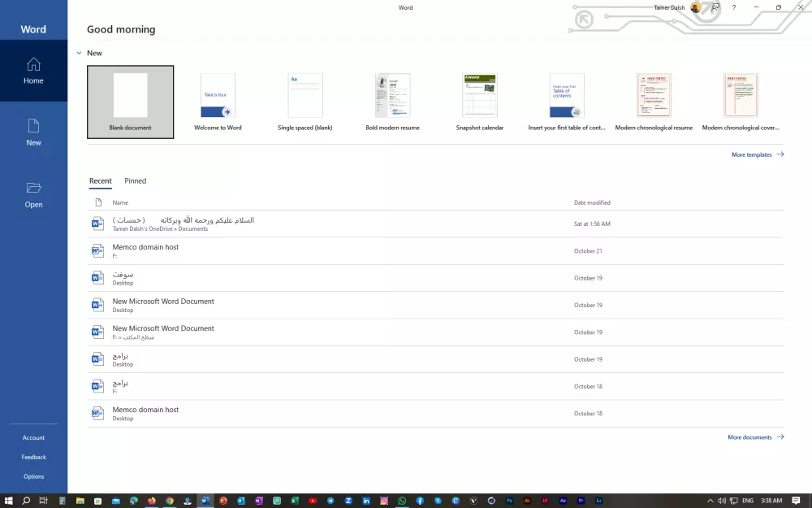812x508 pixels.
Task: Launch Adobe Lightroom from taskbar
Action: click(x=598, y=501)
